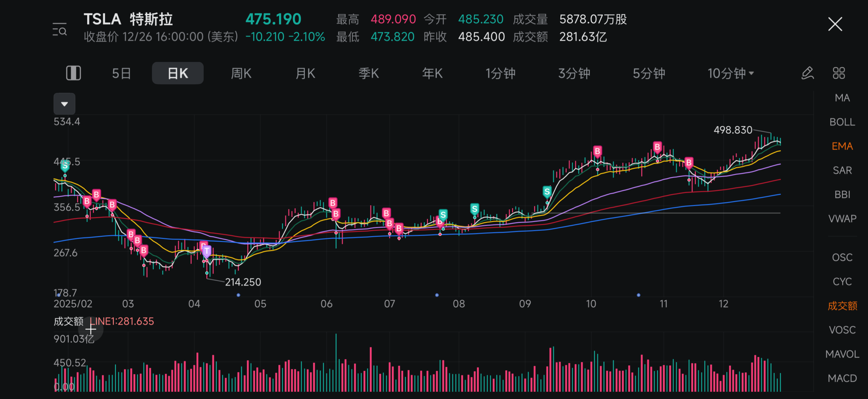Collapse chart header with down-arrow button
The image size is (868, 399).
[x=64, y=104]
